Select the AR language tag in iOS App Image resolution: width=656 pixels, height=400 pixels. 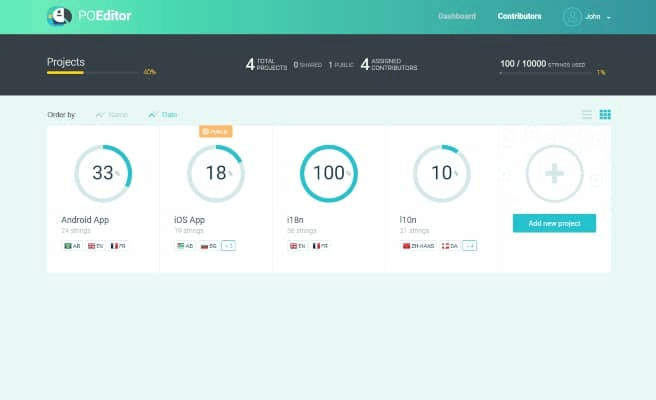[185, 246]
